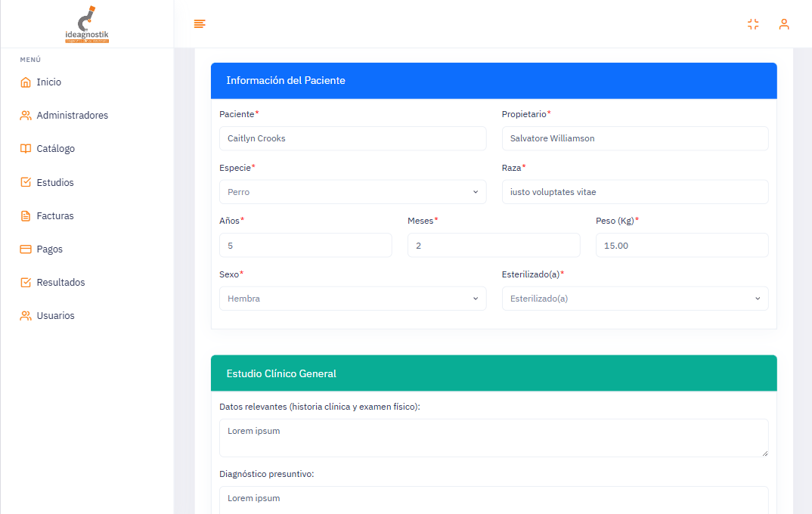
Task: Click the Propietario input field
Action: (634, 138)
